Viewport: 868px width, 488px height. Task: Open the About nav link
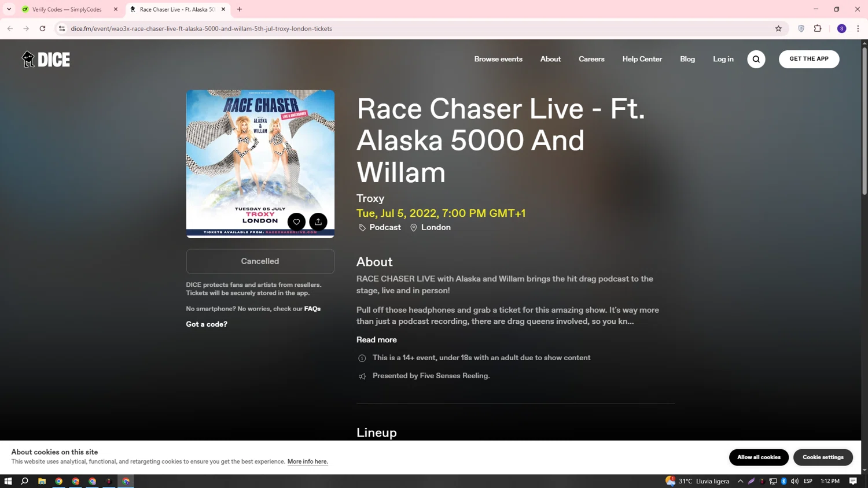[x=550, y=59]
